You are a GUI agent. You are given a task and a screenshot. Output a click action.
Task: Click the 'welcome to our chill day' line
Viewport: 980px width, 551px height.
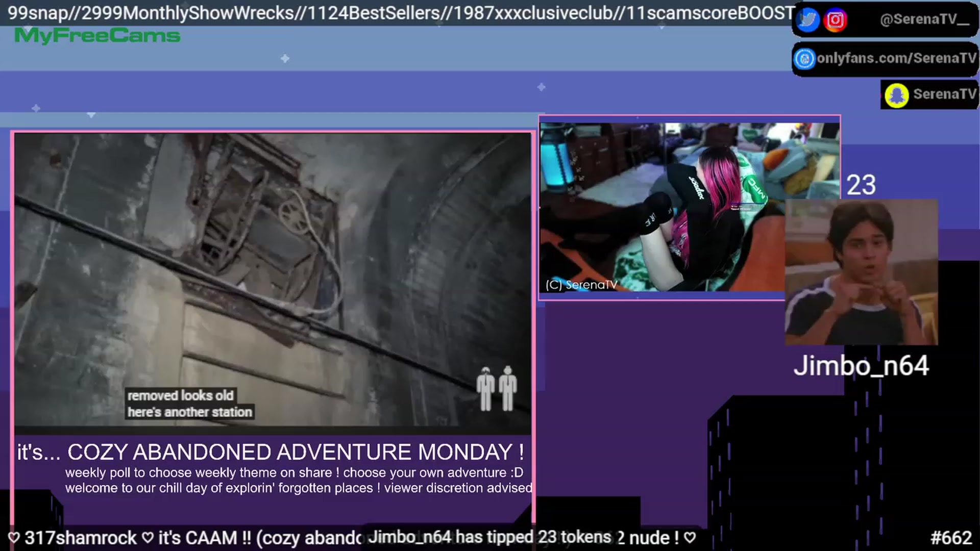coord(299,488)
